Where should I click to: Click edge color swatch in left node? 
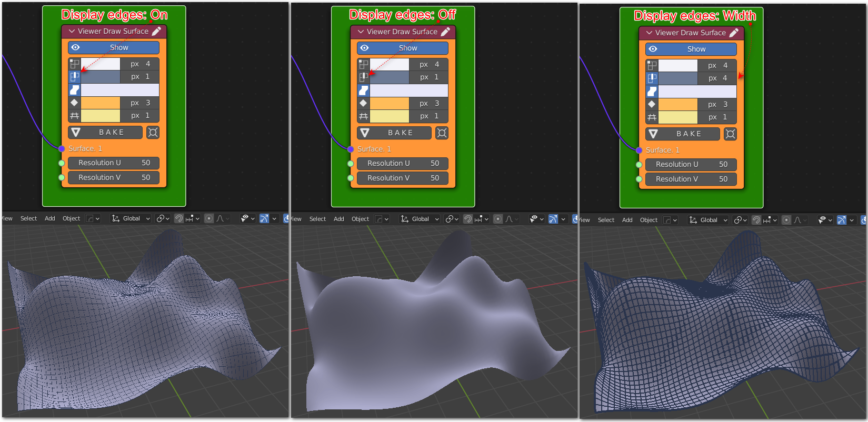click(x=101, y=77)
